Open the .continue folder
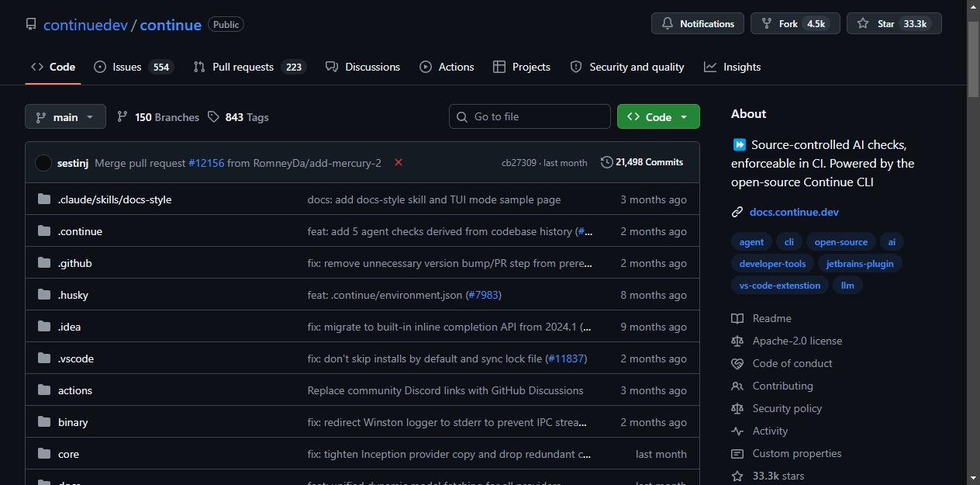The image size is (980, 485). [80, 231]
